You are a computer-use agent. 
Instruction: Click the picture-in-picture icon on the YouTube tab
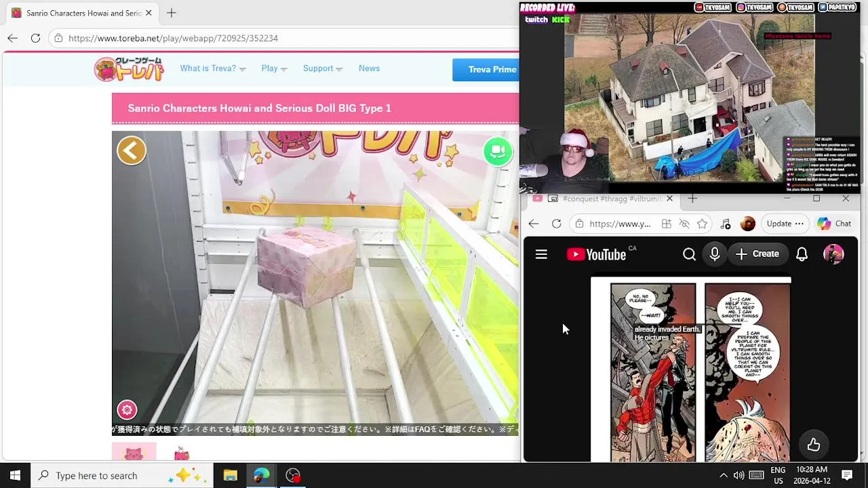(553, 199)
